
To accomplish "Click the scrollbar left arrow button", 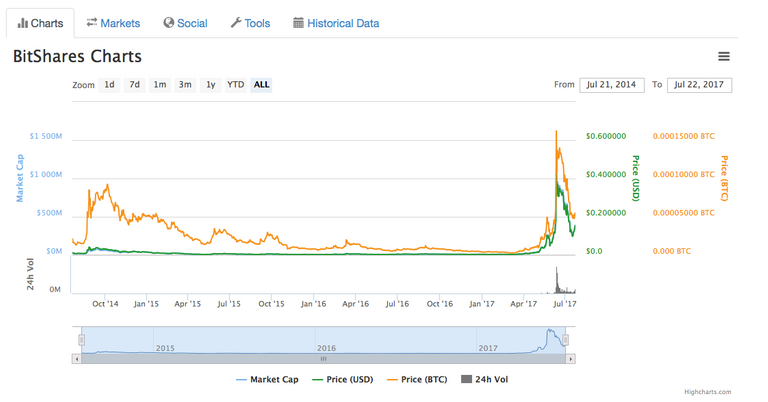I will point(76,359).
